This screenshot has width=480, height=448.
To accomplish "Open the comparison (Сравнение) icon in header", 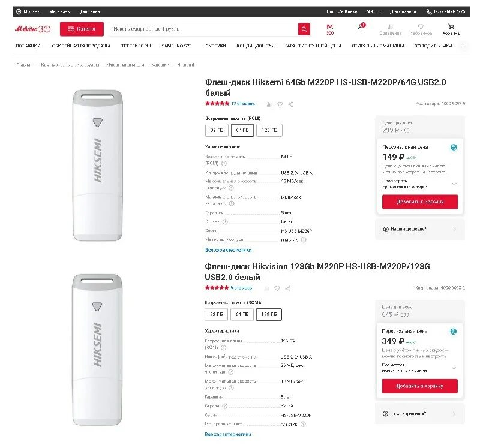I will 391,29.
